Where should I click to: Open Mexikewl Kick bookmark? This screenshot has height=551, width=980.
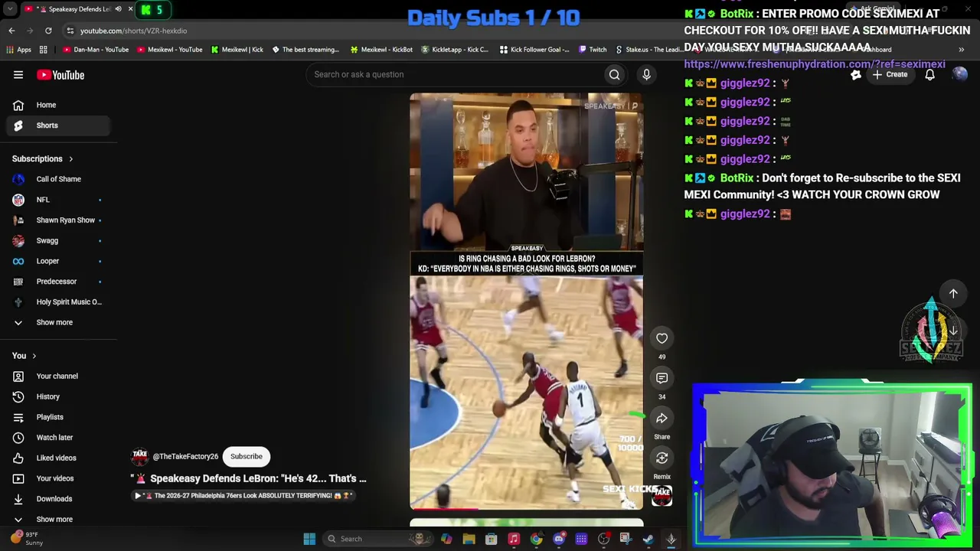pyautogui.click(x=237, y=50)
